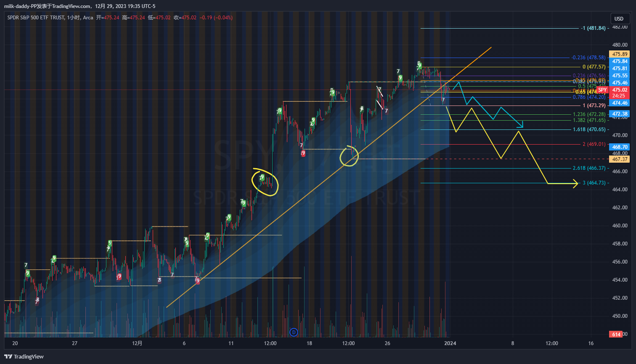
Task: Click the 1.618 (470.65) Fibonacci level label
Action: 589,129
